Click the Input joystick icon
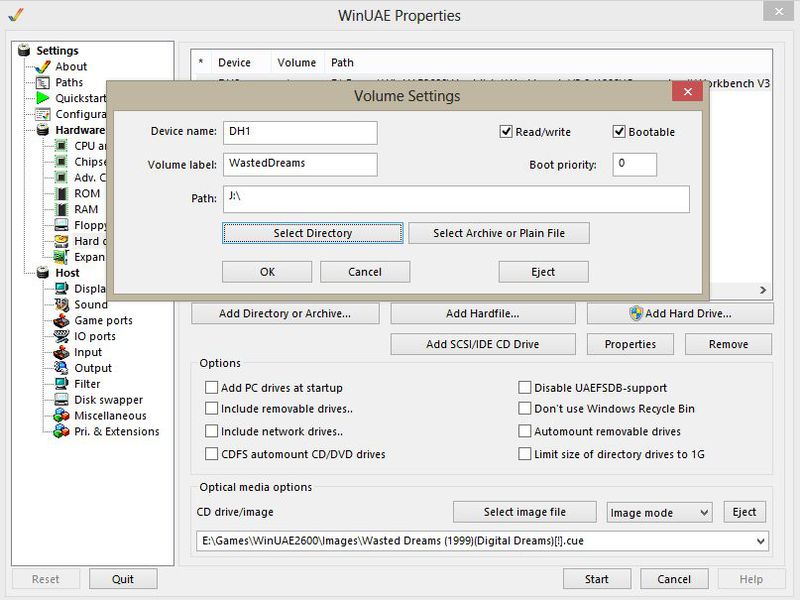The height and width of the screenshot is (600, 800). click(x=61, y=352)
